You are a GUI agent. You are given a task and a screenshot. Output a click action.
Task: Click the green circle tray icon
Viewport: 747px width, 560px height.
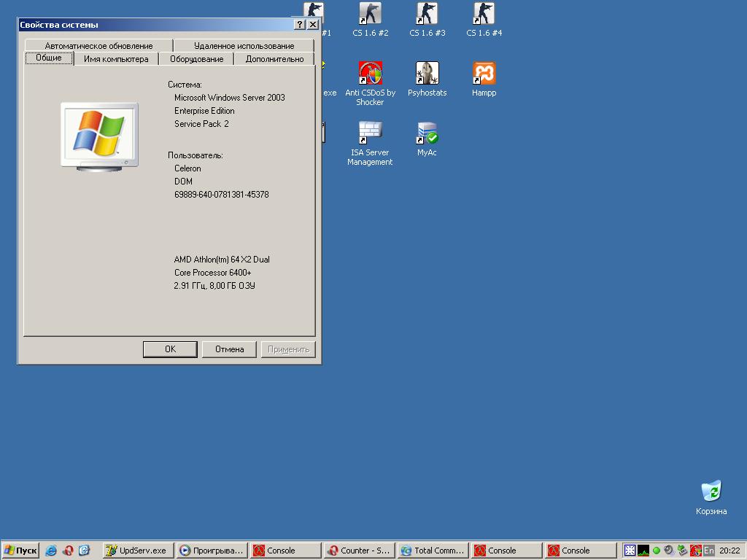pos(657,551)
